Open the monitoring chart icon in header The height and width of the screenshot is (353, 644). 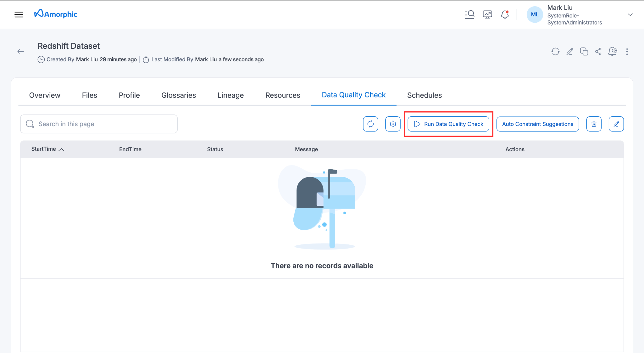point(487,14)
